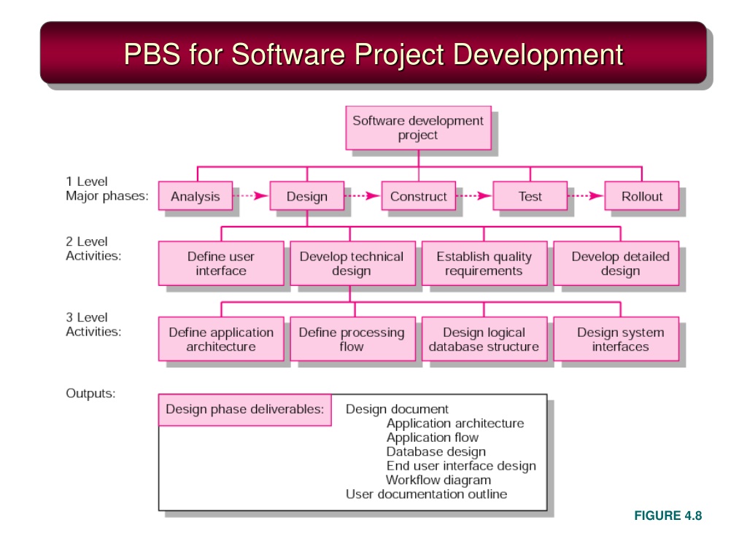
Task: Click the '2 Level Activities:' label
Action: (93, 249)
